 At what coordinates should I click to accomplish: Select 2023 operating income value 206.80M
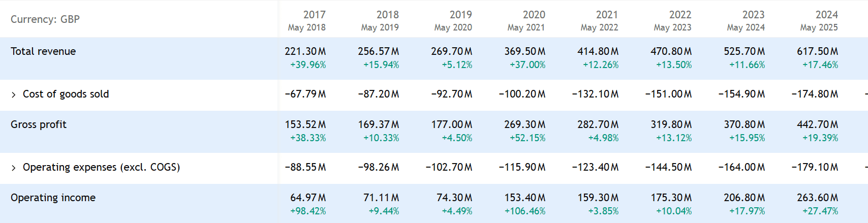744,198
